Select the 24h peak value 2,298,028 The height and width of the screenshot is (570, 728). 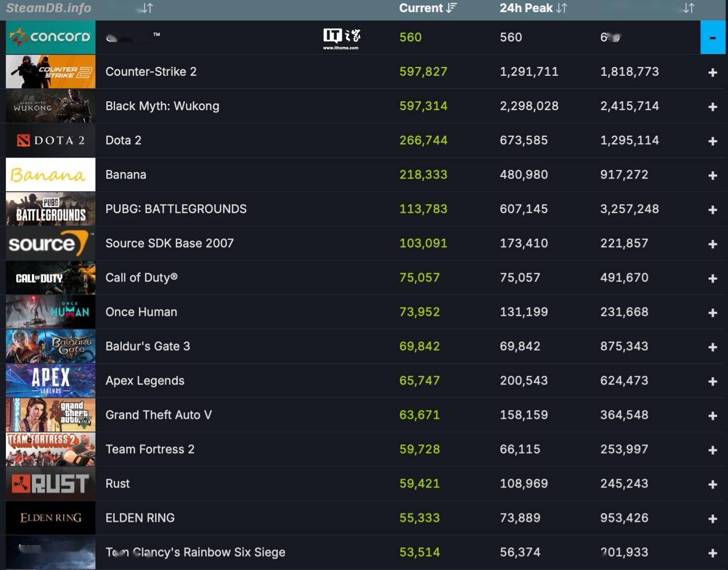[529, 106]
